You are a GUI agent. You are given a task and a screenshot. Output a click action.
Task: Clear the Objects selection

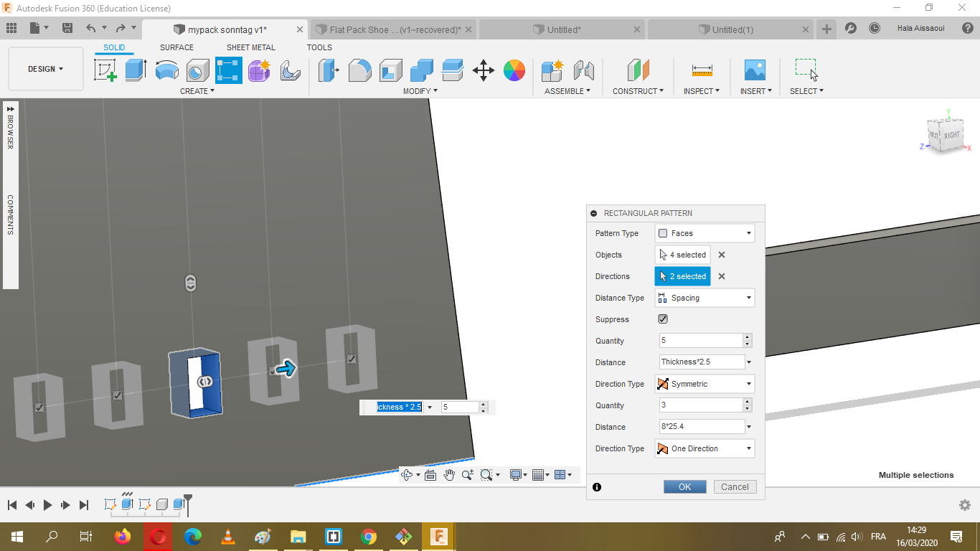722,255
